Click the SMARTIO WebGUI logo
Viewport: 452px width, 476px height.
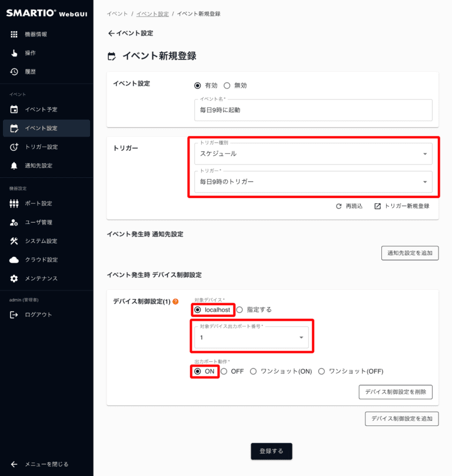tap(46, 13)
